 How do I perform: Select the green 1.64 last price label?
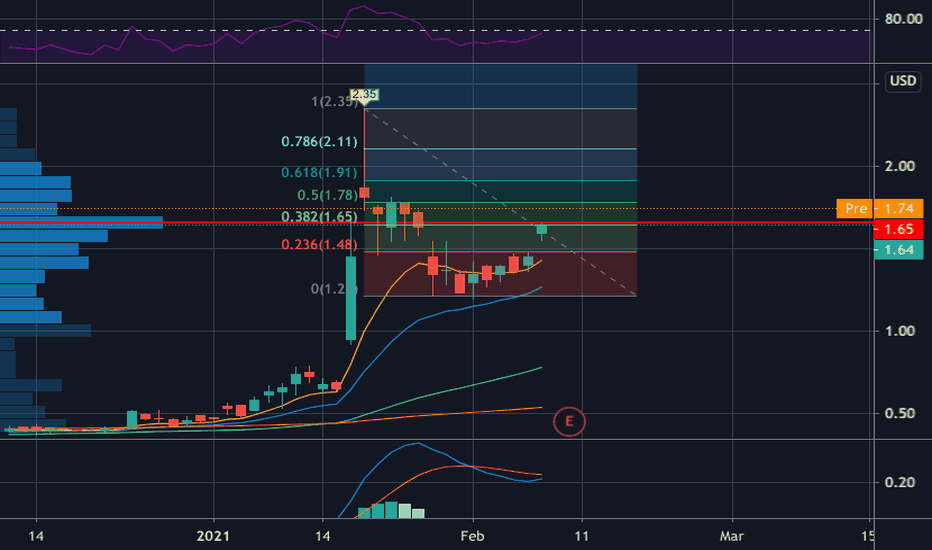click(x=898, y=250)
